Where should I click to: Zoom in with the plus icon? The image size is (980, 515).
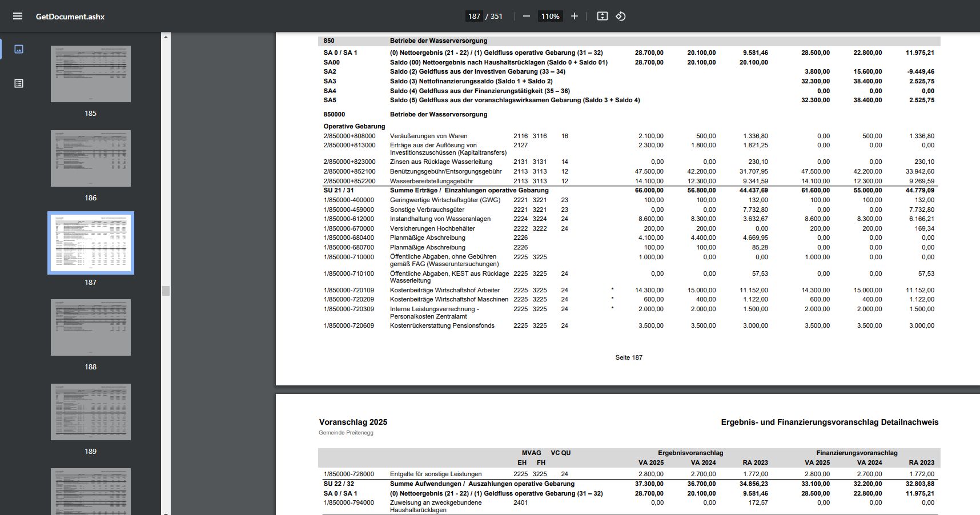point(575,16)
